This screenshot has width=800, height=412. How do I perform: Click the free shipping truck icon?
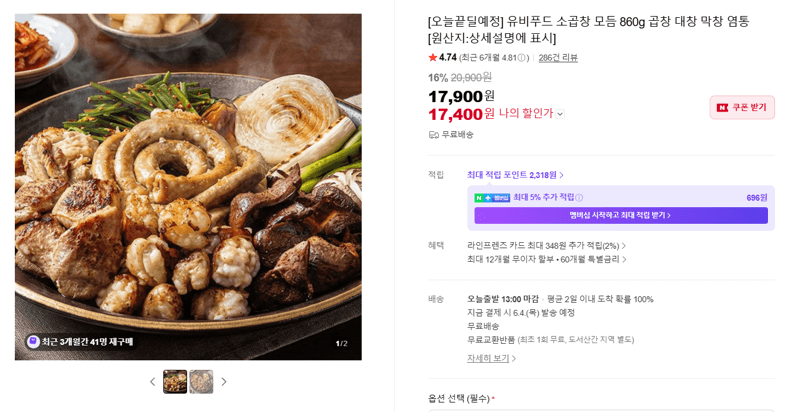pos(434,135)
